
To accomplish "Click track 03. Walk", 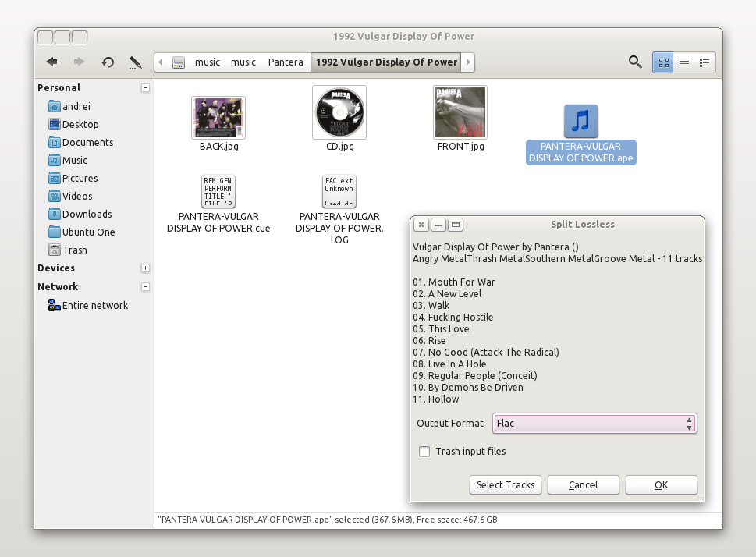I will 431,305.
